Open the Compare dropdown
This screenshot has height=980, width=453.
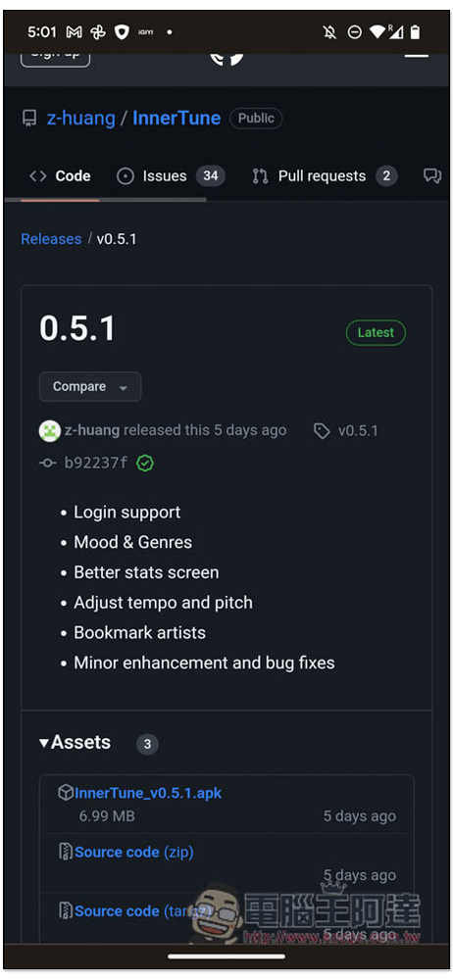pos(90,387)
